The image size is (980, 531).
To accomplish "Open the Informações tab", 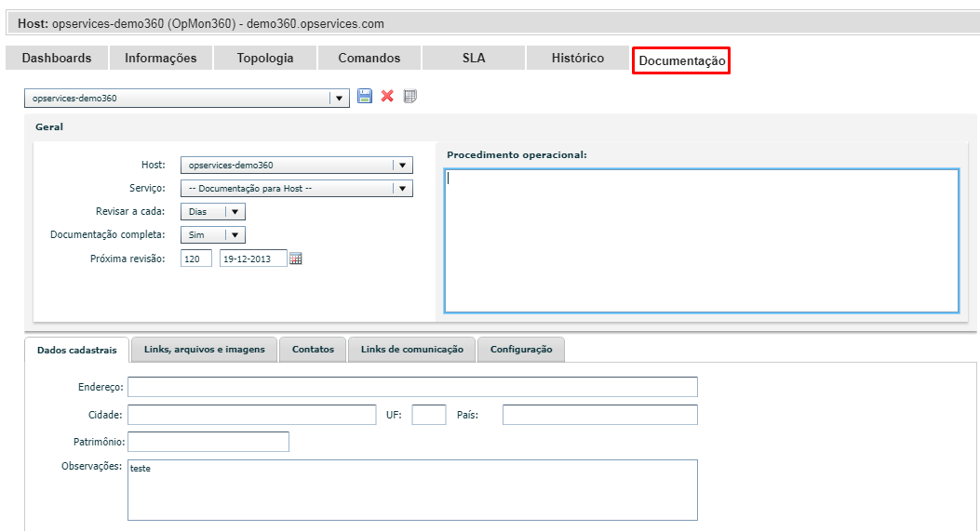I will 161,58.
